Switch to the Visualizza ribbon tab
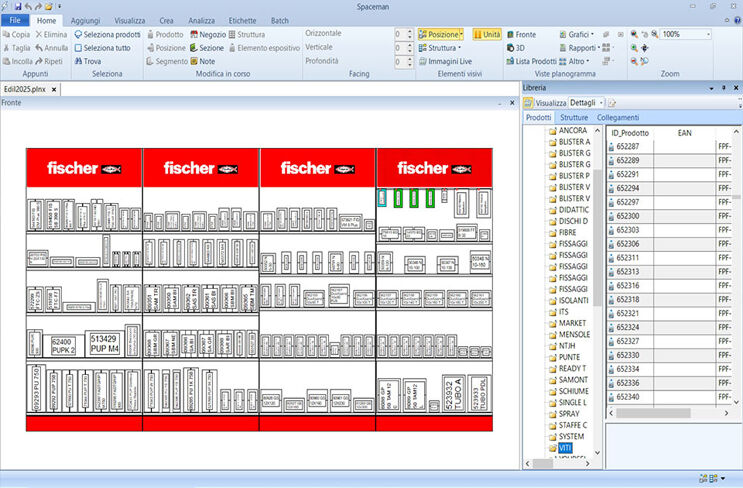 point(129,20)
